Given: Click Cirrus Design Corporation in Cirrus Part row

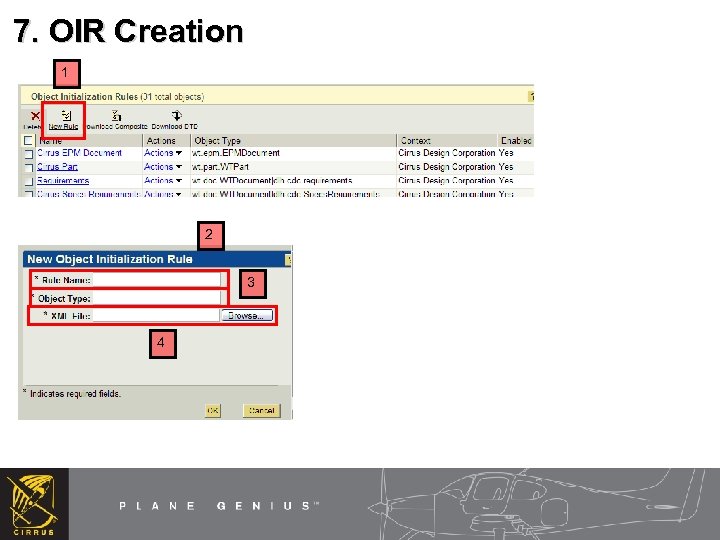Looking at the screenshot, I should [x=446, y=167].
